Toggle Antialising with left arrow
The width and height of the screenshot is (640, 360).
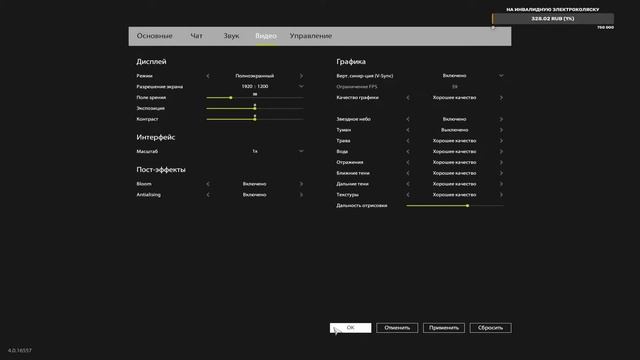208,195
